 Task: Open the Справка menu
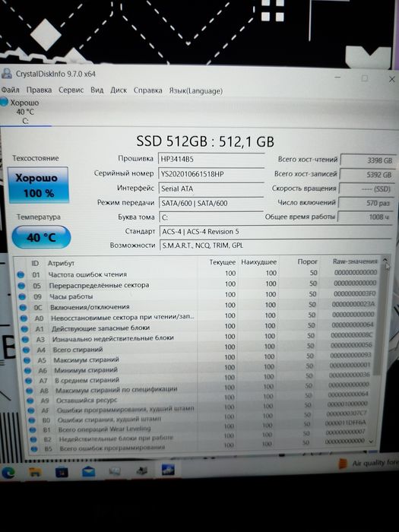point(147,90)
